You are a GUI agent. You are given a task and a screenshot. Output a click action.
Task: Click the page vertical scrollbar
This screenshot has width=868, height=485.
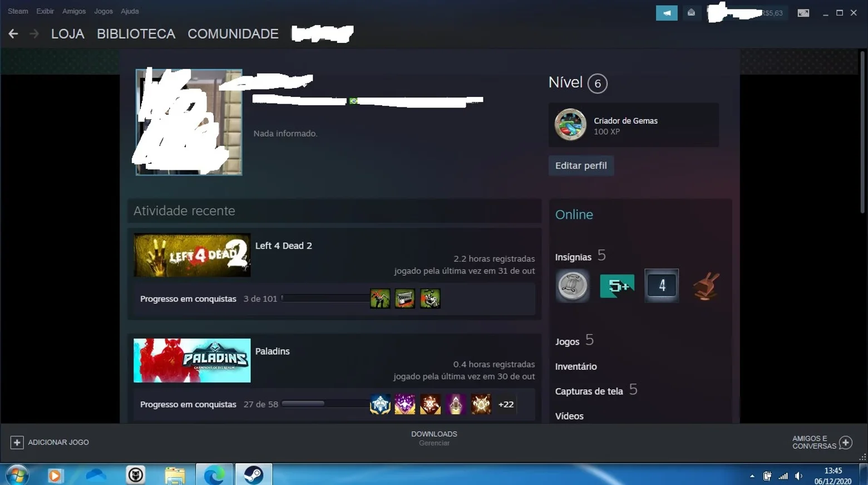tap(862, 133)
